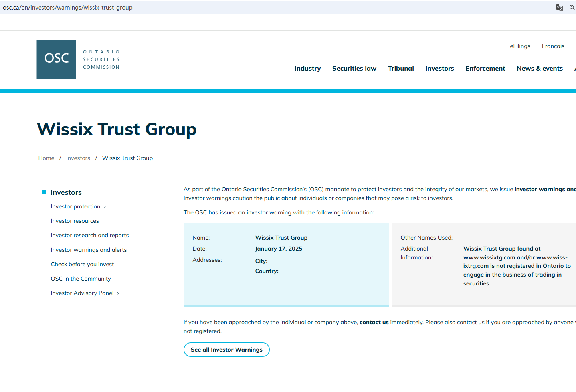
Task: Open the investor warnings link in the paragraph
Action: pos(545,189)
